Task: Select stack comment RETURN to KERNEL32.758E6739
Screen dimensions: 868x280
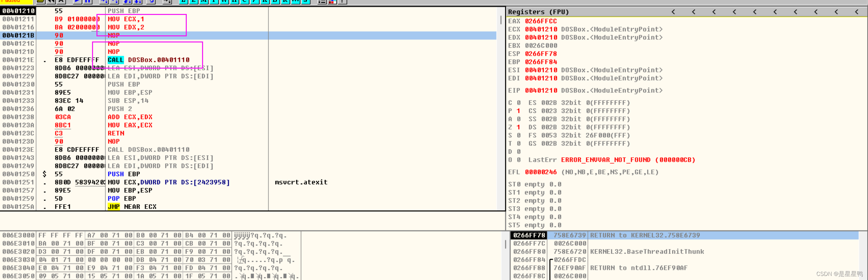Action: tap(645, 235)
